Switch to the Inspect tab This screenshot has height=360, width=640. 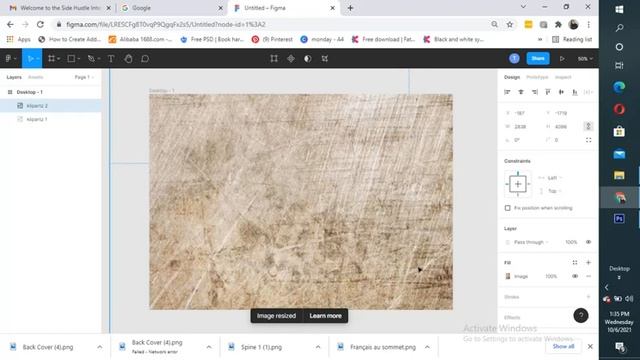tap(563, 77)
